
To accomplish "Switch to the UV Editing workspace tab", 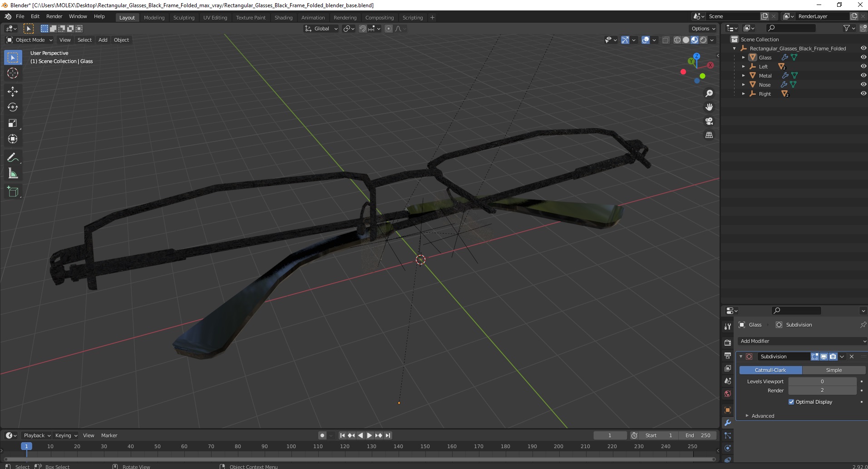I will click(x=215, y=18).
